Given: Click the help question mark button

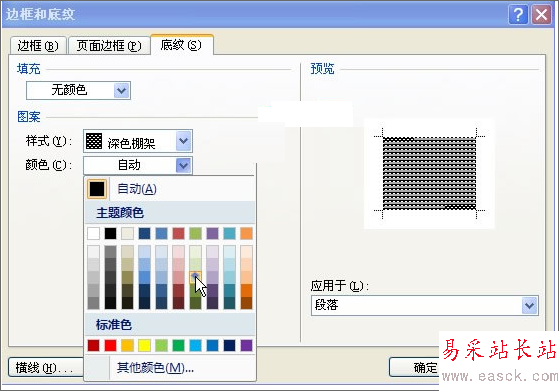Looking at the screenshot, I should pos(518,15).
